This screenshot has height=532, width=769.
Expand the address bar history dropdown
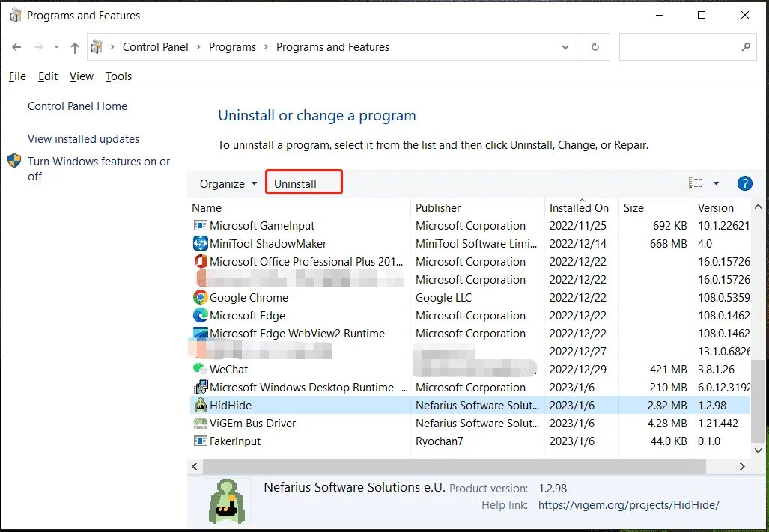565,47
